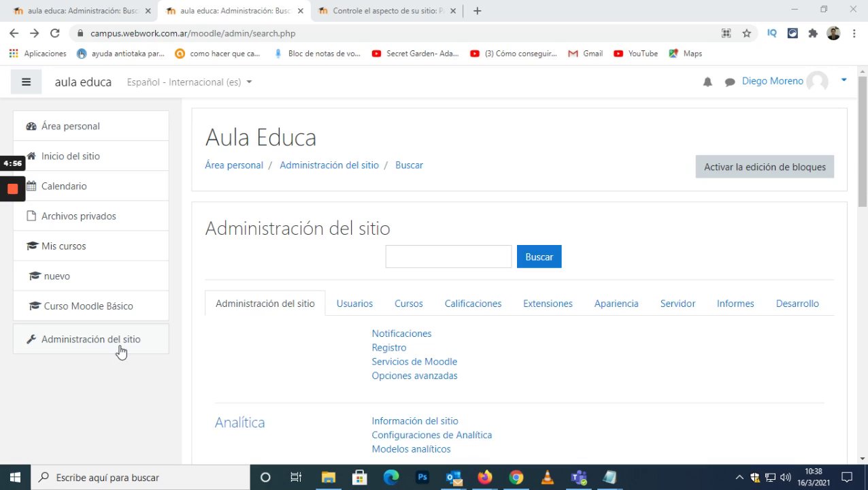Switch to the Servidor tab
Image resolution: width=868 pixels, height=490 pixels.
coord(678,304)
